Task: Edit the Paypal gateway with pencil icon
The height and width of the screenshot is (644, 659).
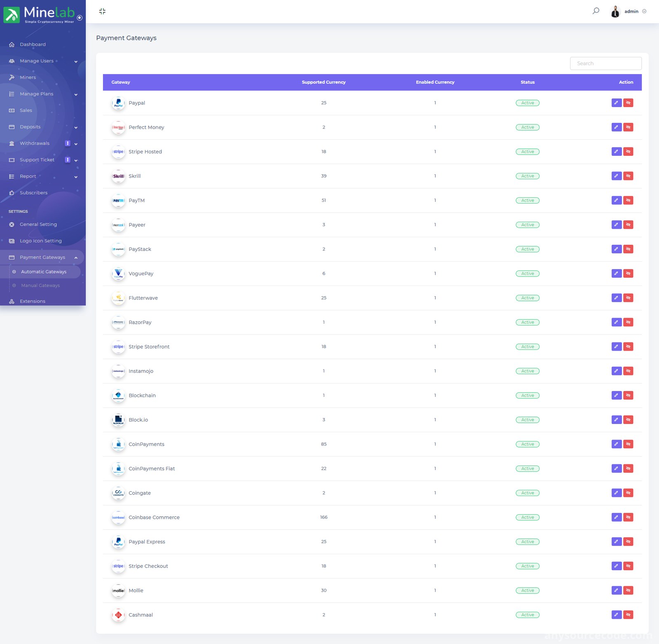Action: [616, 103]
